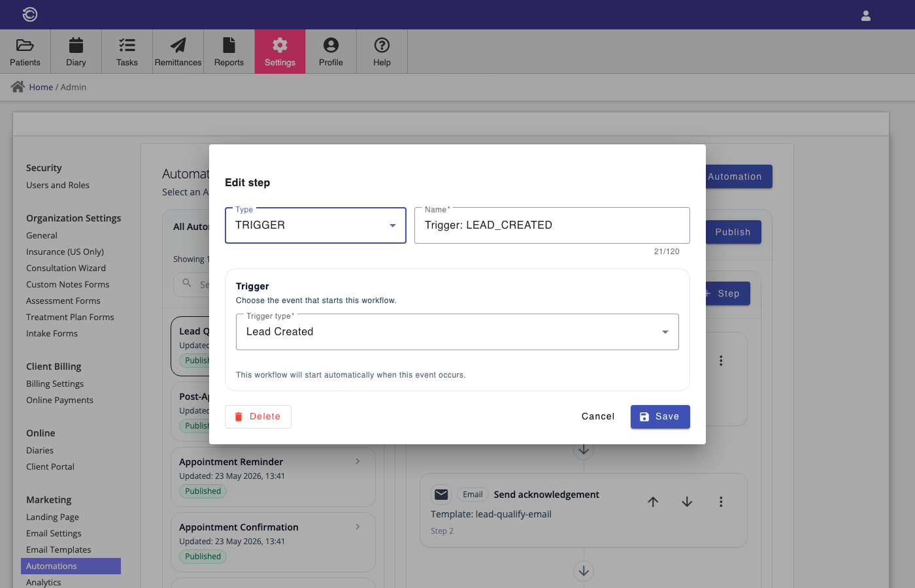Open Online Payments settings
915x588 pixels.
coord(59,400)
